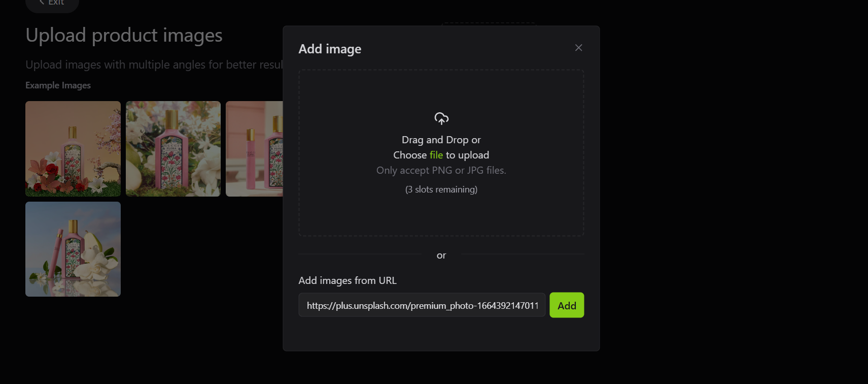The image size is (868, 384).
Task: Click the Add image dialog title
Action: 330,49
